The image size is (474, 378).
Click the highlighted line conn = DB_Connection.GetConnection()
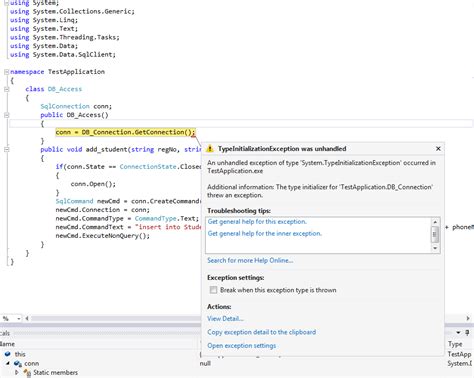click(x=125, y=132)
